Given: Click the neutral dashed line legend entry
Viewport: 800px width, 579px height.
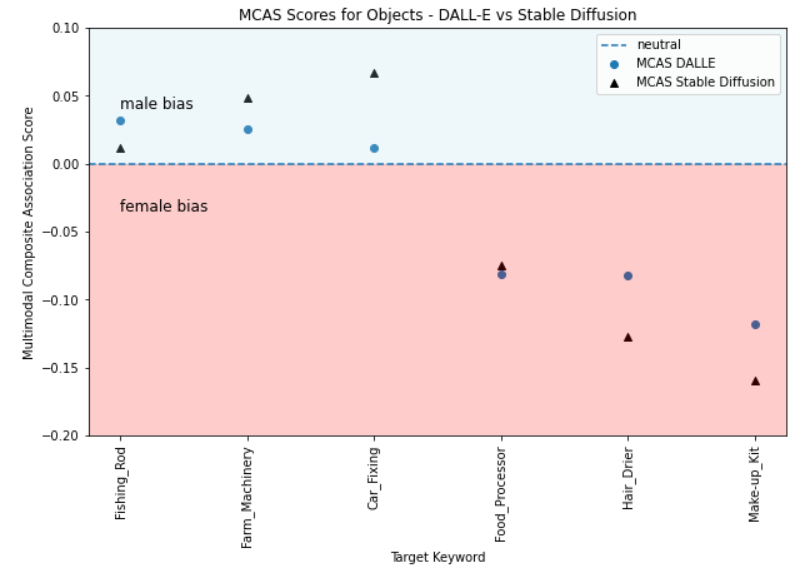Looking at the screenshot, I should point(641,45).
